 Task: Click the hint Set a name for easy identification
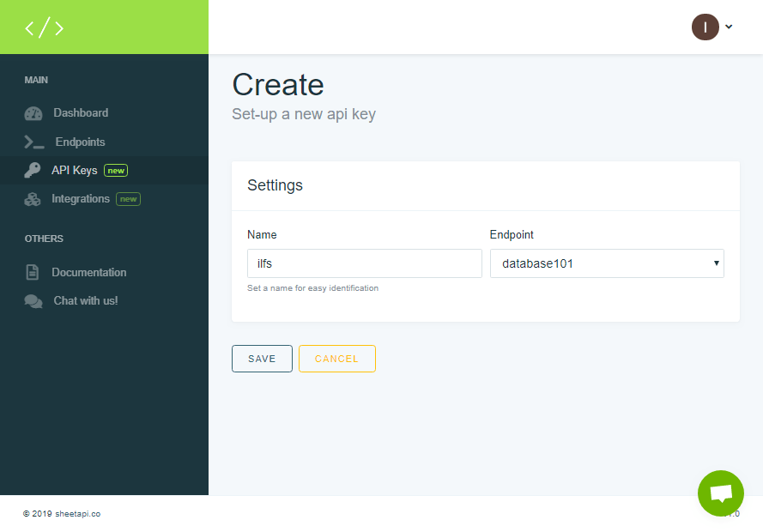(x=313, y=288)
